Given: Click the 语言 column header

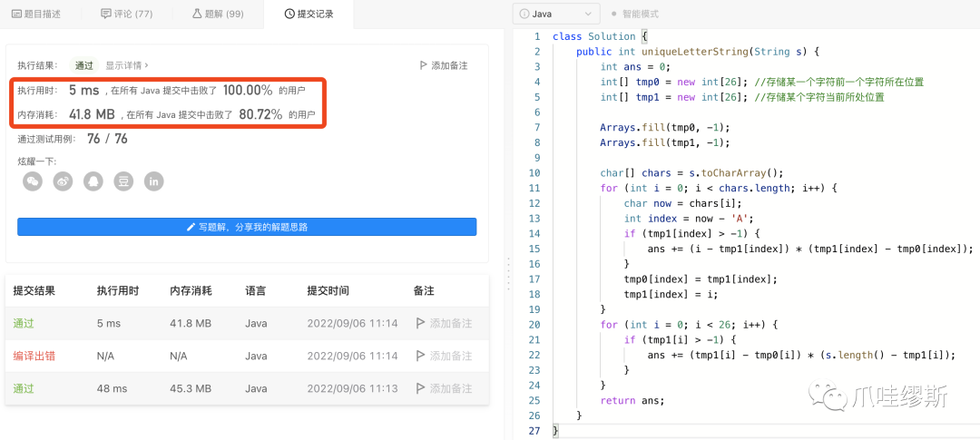Looking at the screenshot, I should pyautogui.click(x=255, y=290).
